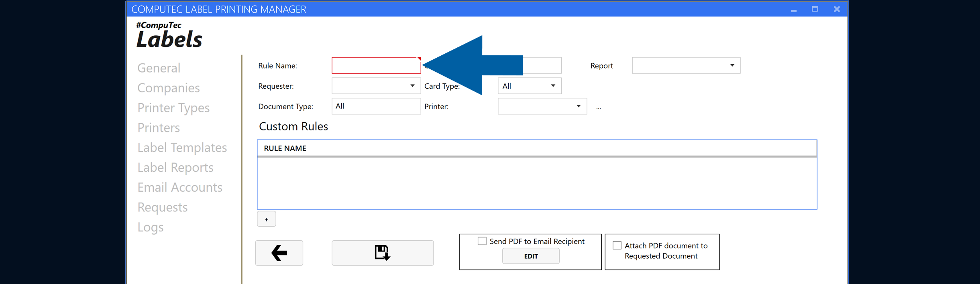View the Logs section
Viewport: 980px width, 284px height.
tap(151, 227)
